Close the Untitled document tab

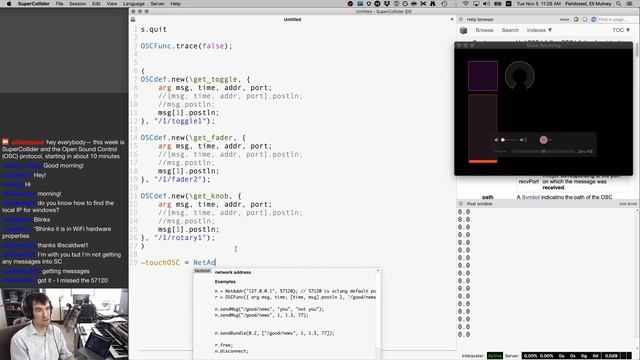[452, 19]
